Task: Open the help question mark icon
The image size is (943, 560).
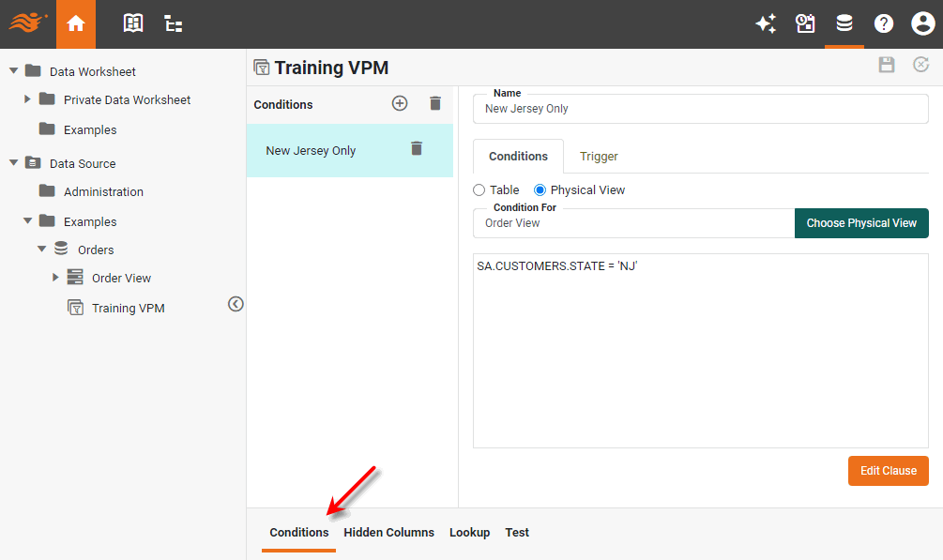Action: tap(883, 24)
